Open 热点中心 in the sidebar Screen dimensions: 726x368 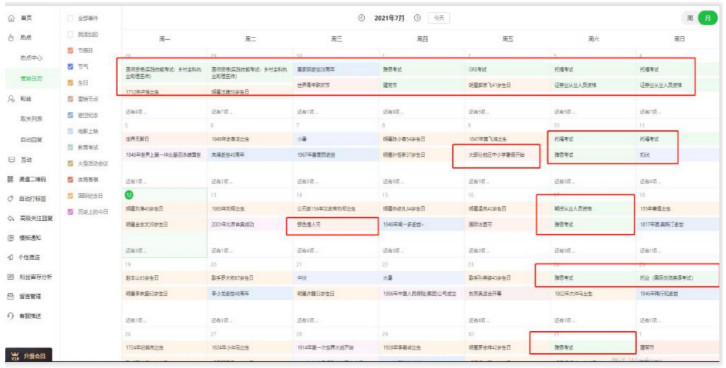[x=31, y=58]
